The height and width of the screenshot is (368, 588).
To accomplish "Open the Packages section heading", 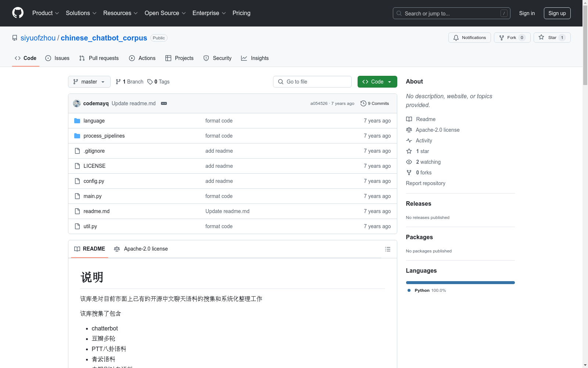I will [419, 237].
